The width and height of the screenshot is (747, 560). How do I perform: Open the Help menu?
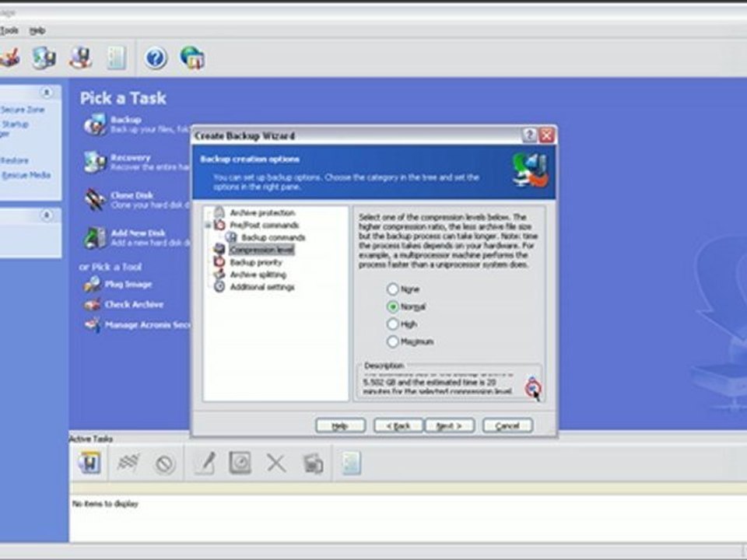coord(37,30)
